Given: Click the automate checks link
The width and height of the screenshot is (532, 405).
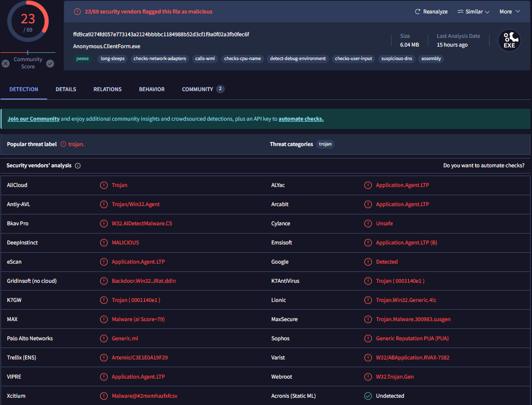Looking at the screenshot, I should 301,119.
